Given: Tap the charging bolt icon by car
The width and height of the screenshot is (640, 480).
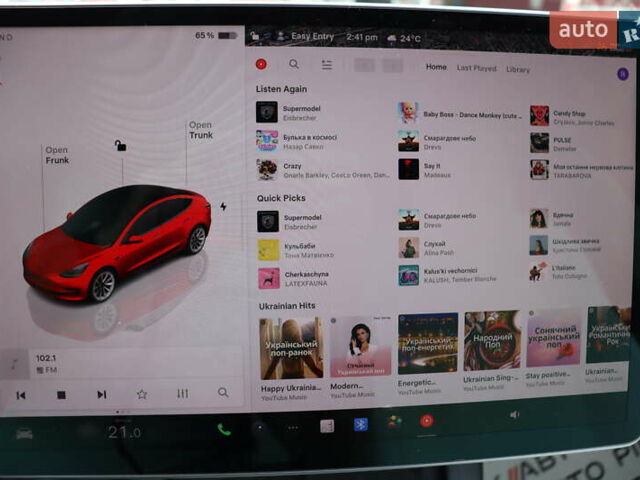Looking at the screenshot, I should pos(223,206).
